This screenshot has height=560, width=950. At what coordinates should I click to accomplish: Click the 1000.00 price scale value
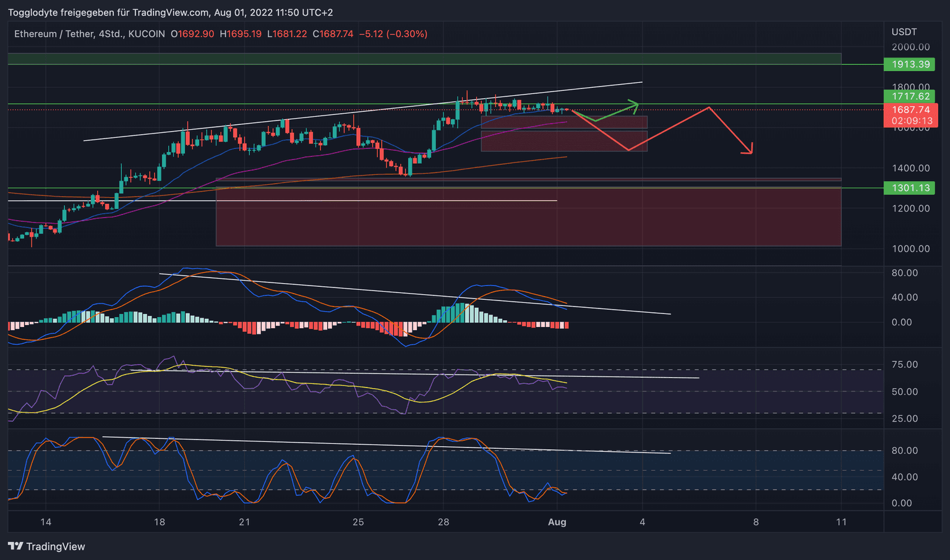(910, 249)
